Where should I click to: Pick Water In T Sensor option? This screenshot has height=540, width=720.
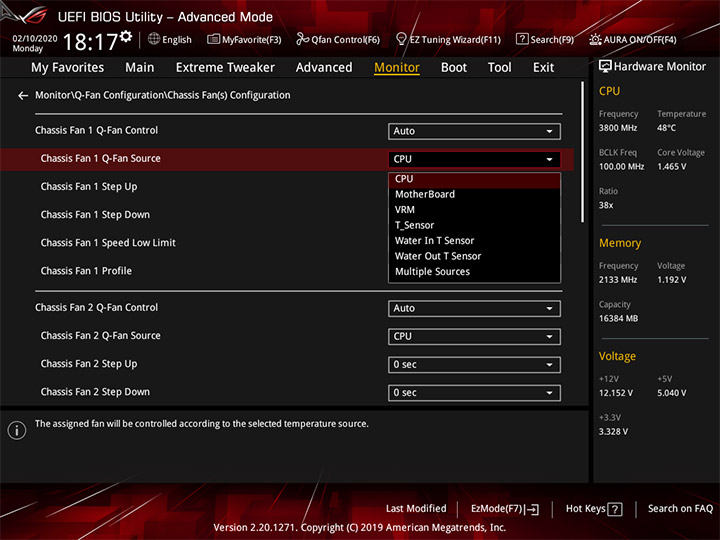pos(474,241)
